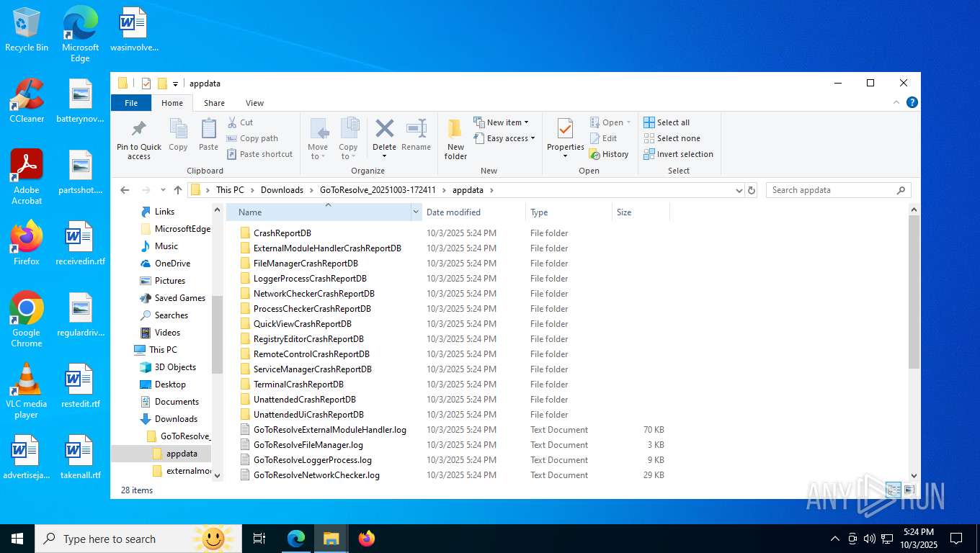Open Recent locations dropdown arrow
980x553 pixels.
[x=161, y=191]
